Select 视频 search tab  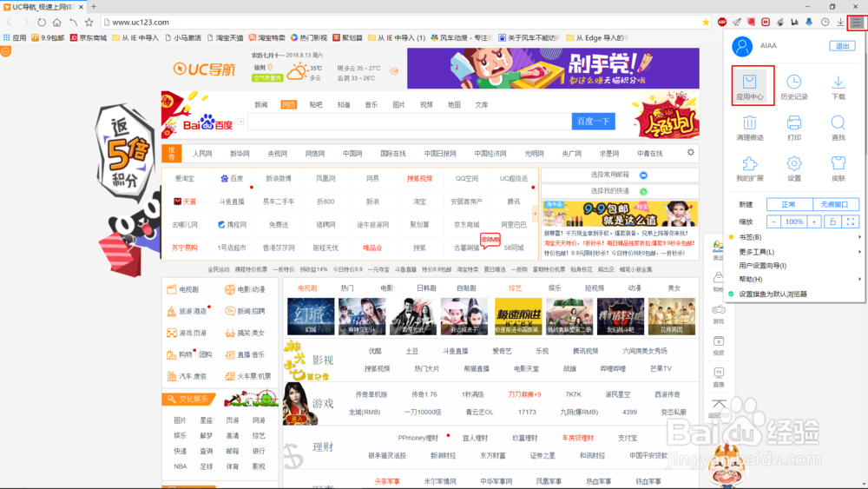click(x=426, y=105)
